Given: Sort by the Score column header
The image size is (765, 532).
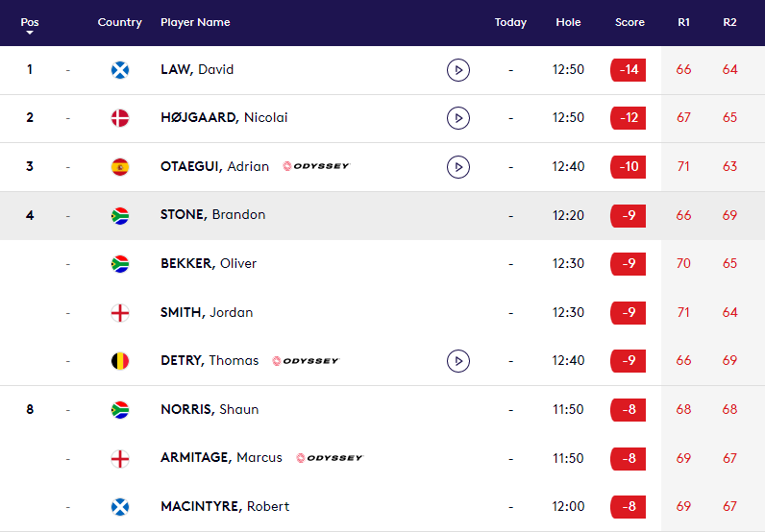Looking at the screenshot, I should (629, 22).
